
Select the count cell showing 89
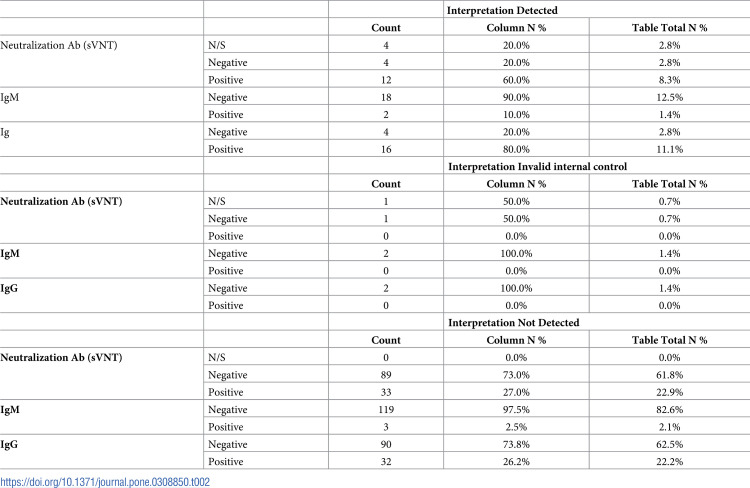click(x=386, y=375)
